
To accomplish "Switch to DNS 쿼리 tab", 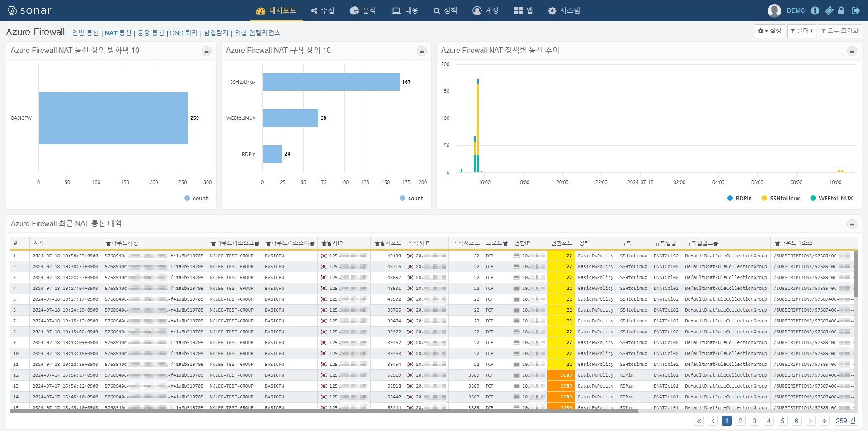I will pos(184,33).
